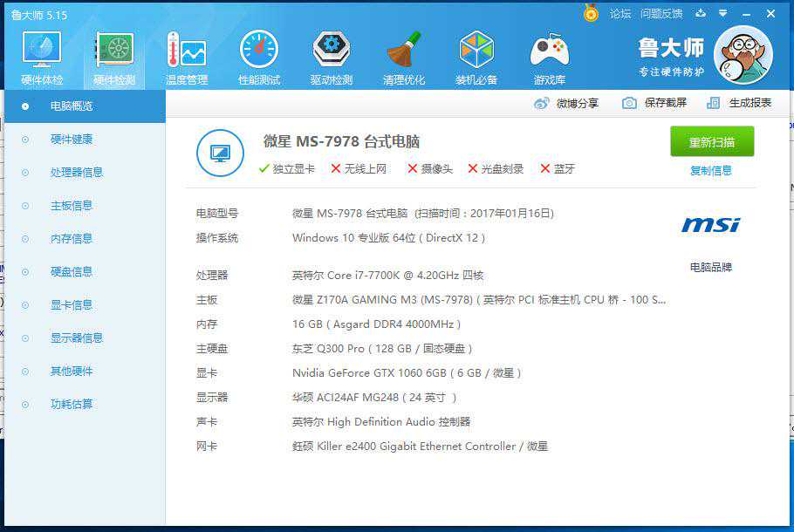Open 问题反馈 feedback link
The height and width of the screenshot is (532, 794).
pyautogui.click(x=661, y=14)
